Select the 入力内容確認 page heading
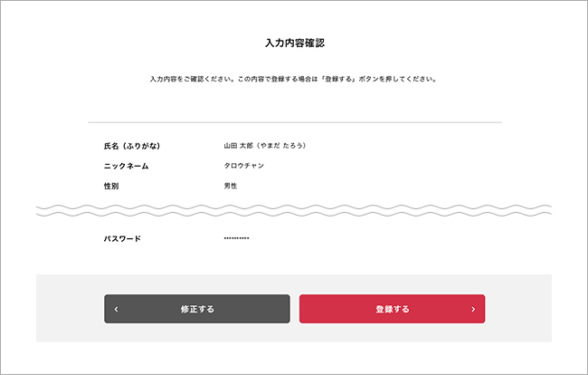 point(293,43)
